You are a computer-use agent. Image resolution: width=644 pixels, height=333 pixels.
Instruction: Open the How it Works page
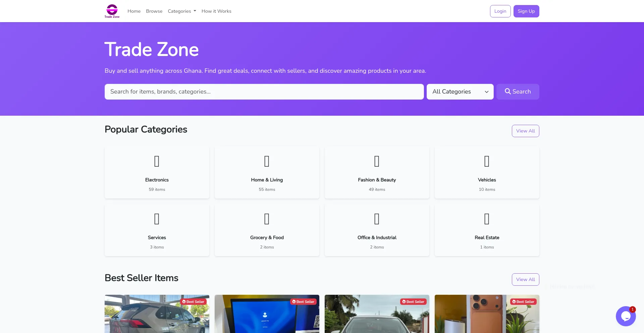[216, 11]
